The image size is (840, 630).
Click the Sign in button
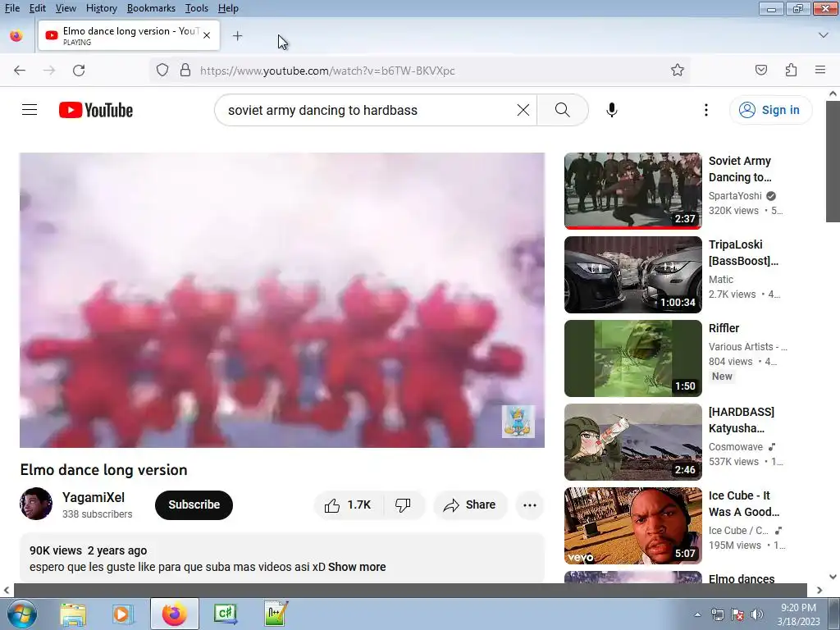click(x=770, y=110)
